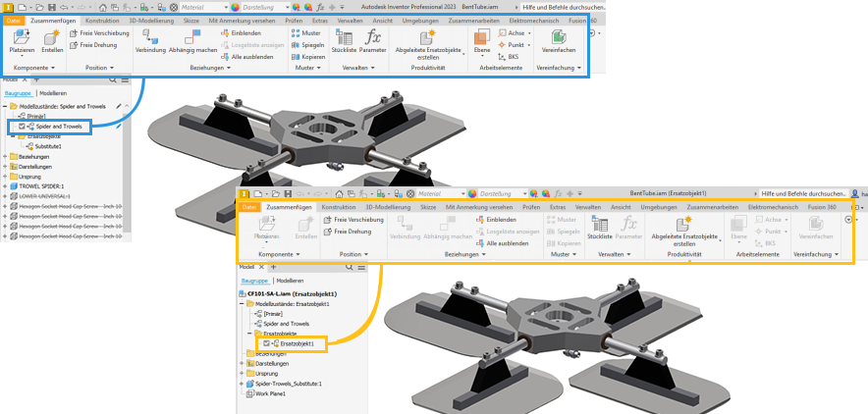Switch to Ansicht tab in lower window
868x414 pixels.
621,207
